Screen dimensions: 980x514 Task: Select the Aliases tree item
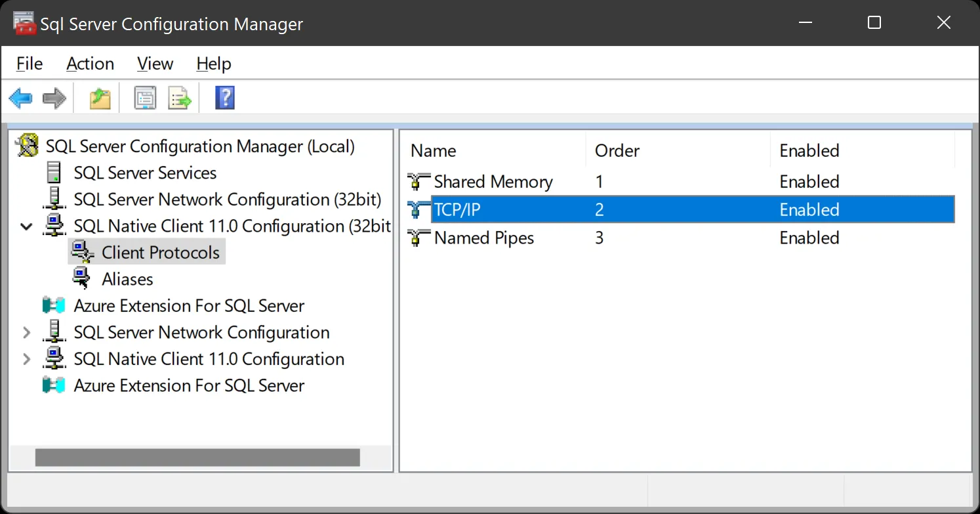(127, 280)
